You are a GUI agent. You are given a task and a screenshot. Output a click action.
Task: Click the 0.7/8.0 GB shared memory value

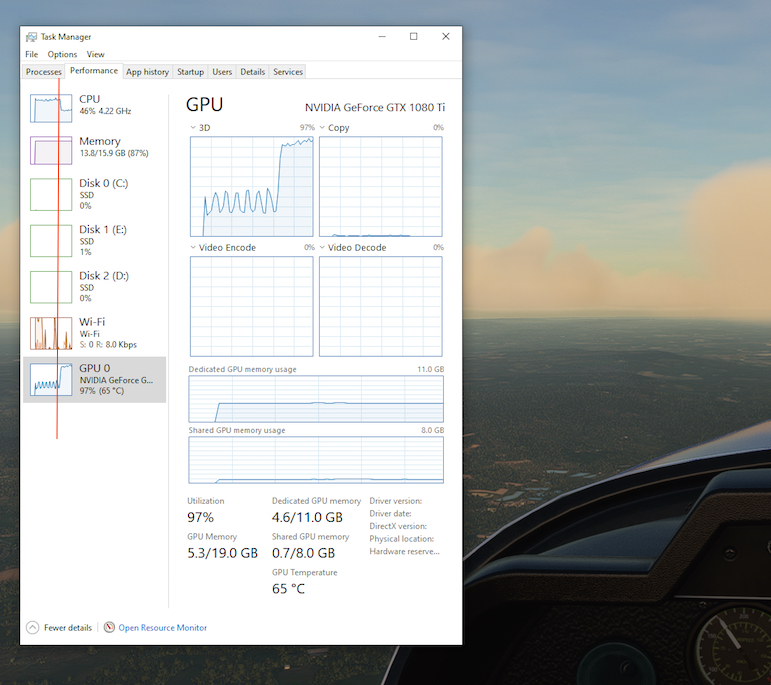[303, 553]
